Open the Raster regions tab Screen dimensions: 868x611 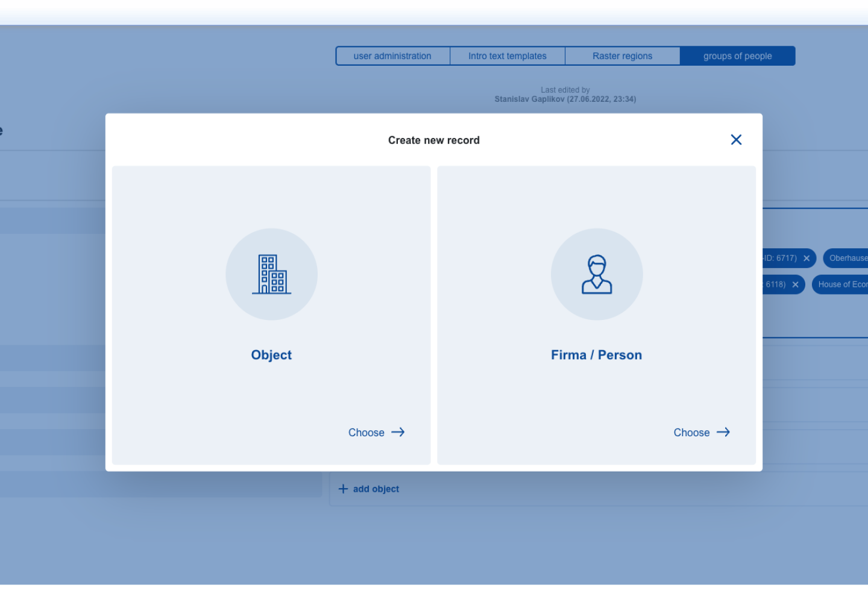tap(622, 56)
